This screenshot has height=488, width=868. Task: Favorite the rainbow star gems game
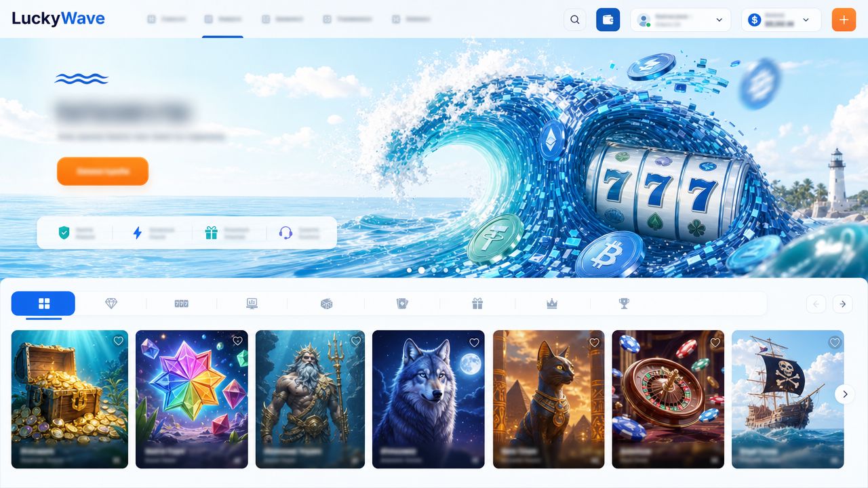point(237,341)
